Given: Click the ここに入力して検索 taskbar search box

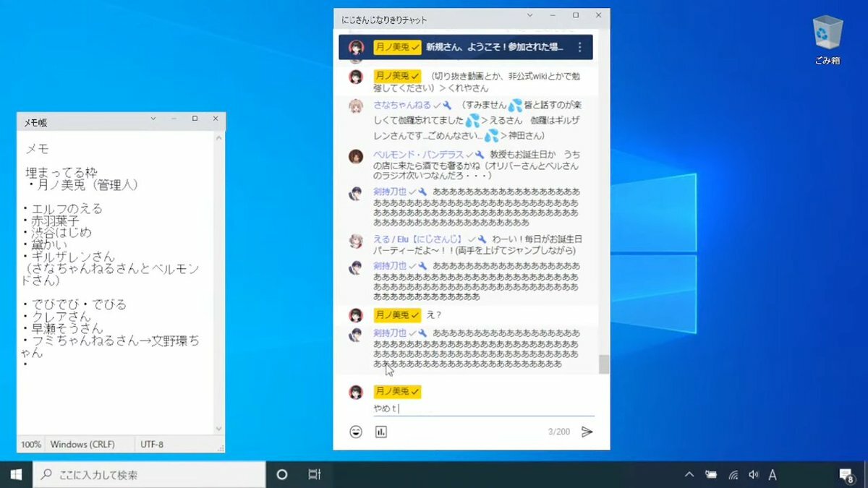Looking at the screenshot, I should (149, 475).
